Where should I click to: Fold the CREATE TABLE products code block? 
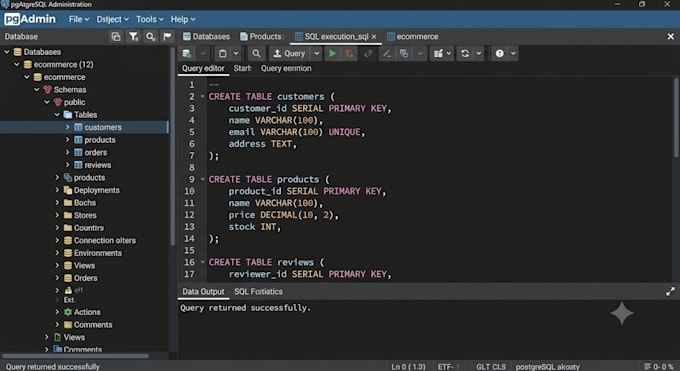pos(203,179)
